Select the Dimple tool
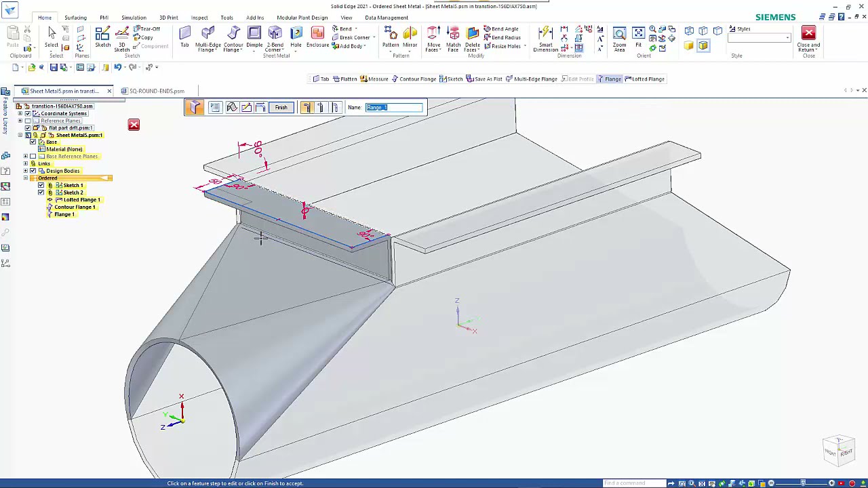This screenshot has height=488, width=868. click(254, 37)
